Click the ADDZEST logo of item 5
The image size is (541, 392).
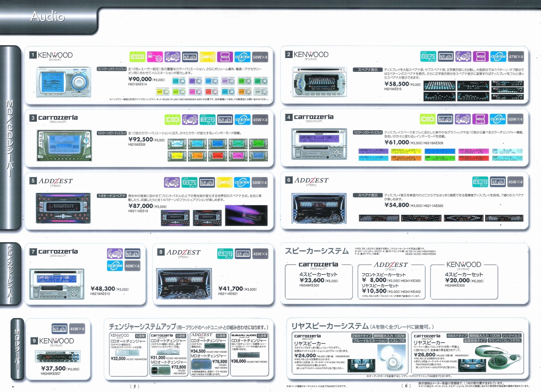[56, 181]
